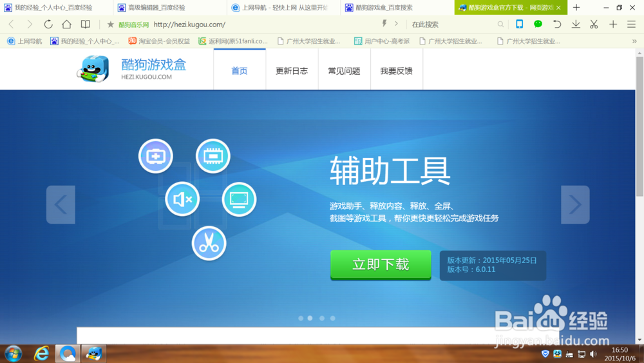Open a new tab with plus button
The image size is (644, 363).
(x=576, y=7)
